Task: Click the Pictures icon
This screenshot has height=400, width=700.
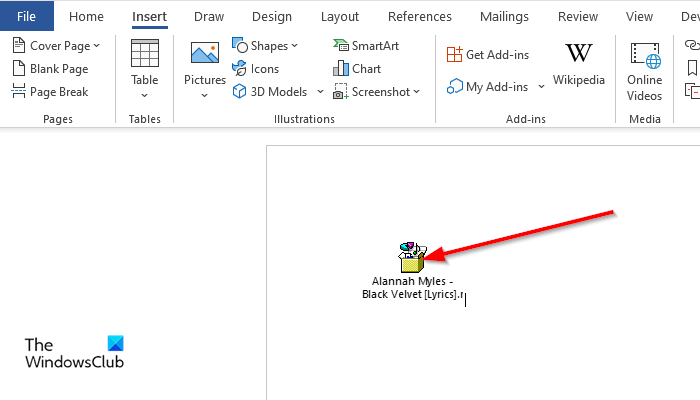Action: click(205, 68)
